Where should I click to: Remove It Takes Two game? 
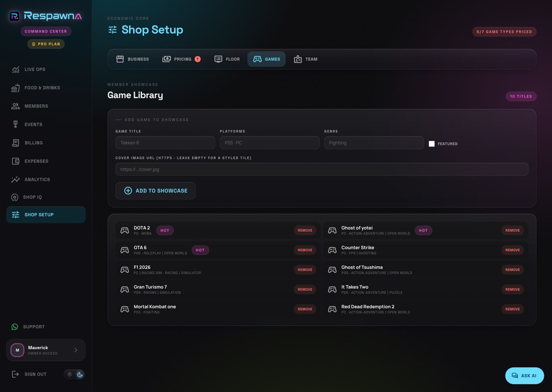[x=513, y=289]
